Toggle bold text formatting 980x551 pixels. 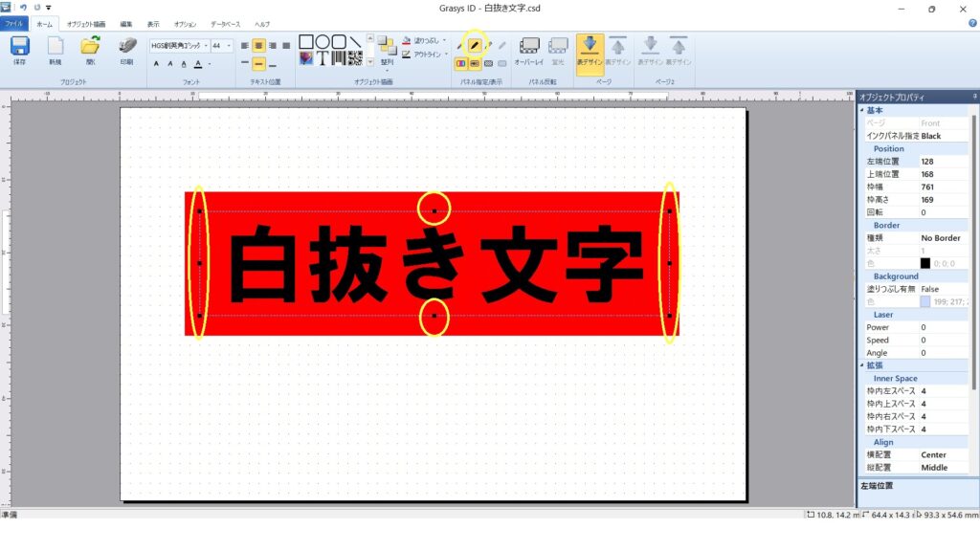pos(157,63)
